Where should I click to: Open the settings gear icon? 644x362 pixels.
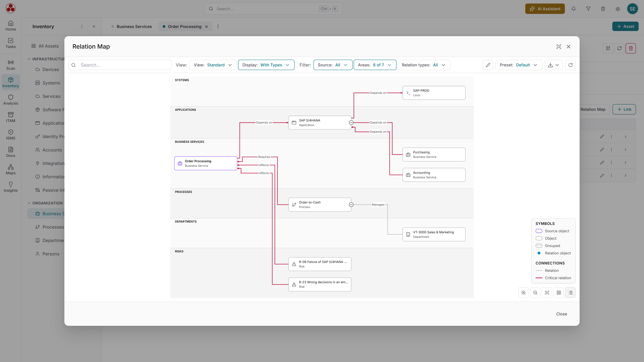pyautogui.click(x=618, y=9)
